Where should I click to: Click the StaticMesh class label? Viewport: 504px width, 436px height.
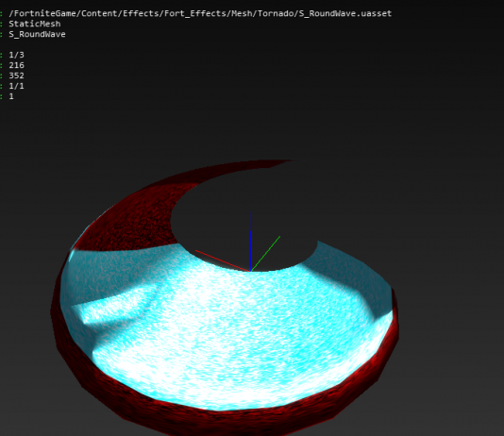[x=35, y=24]
